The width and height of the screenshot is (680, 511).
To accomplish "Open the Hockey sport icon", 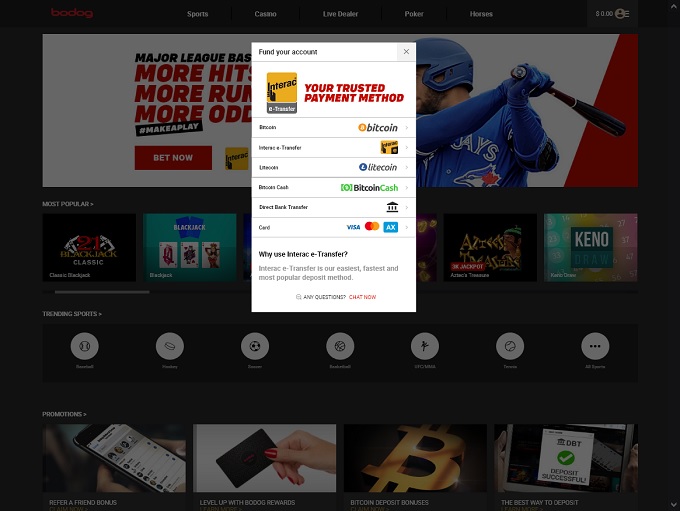I will (x=170, y=346).
